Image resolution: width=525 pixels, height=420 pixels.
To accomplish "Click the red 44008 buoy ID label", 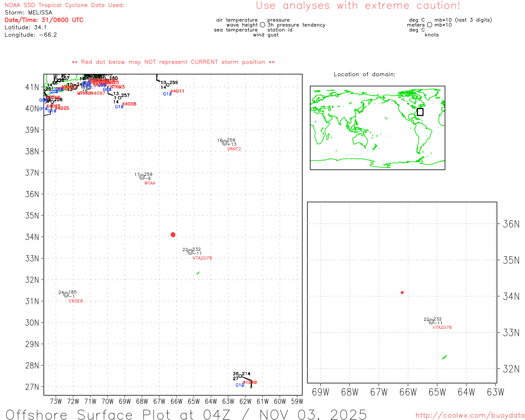I will 129,104.
